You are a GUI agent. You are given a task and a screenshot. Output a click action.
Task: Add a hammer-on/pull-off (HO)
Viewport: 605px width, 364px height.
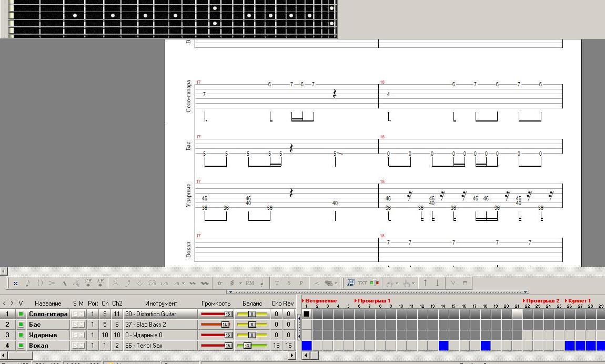click(116, 283)
